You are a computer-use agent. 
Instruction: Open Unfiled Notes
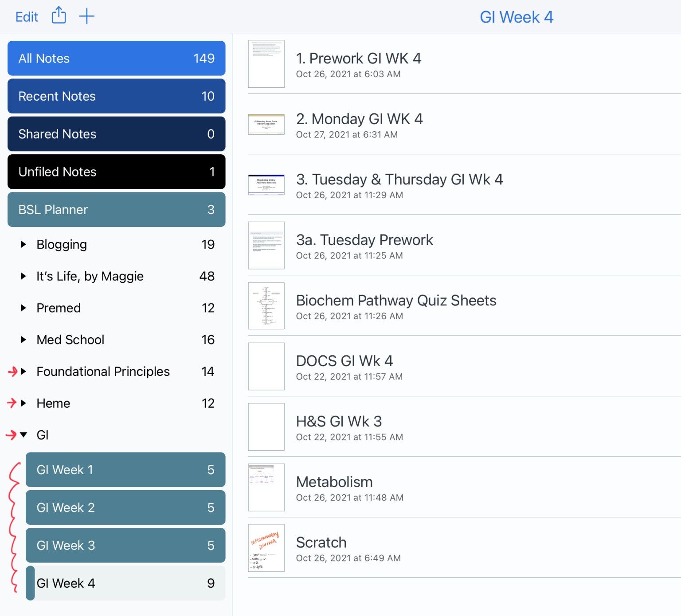coord(116,172)
